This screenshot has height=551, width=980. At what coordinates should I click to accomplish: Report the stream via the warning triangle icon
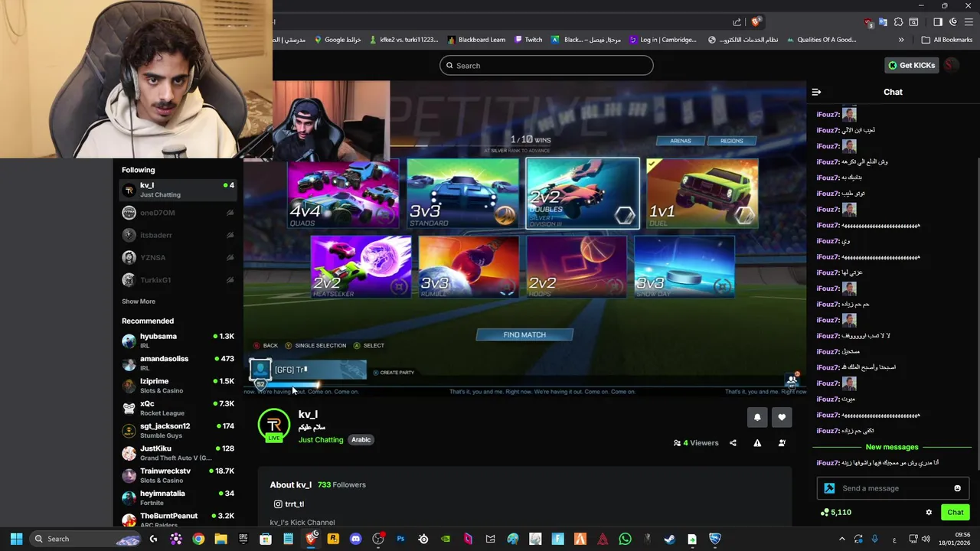(x=757, y=443)
